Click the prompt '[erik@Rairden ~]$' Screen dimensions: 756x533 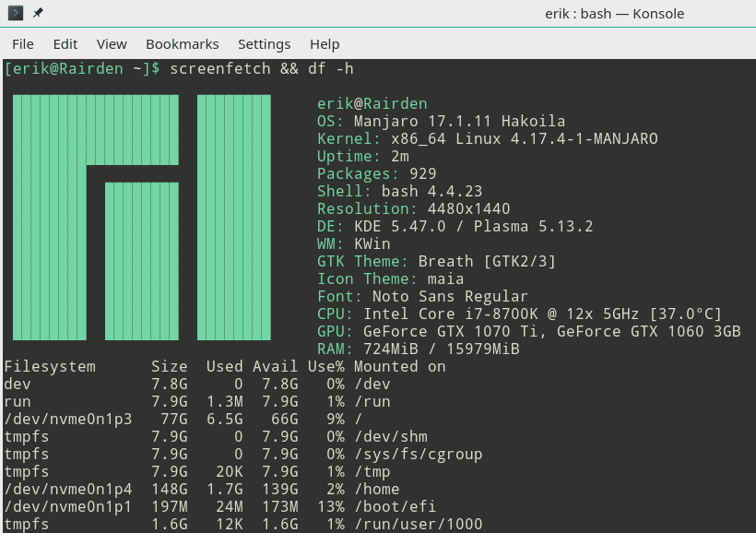[82, 68]
